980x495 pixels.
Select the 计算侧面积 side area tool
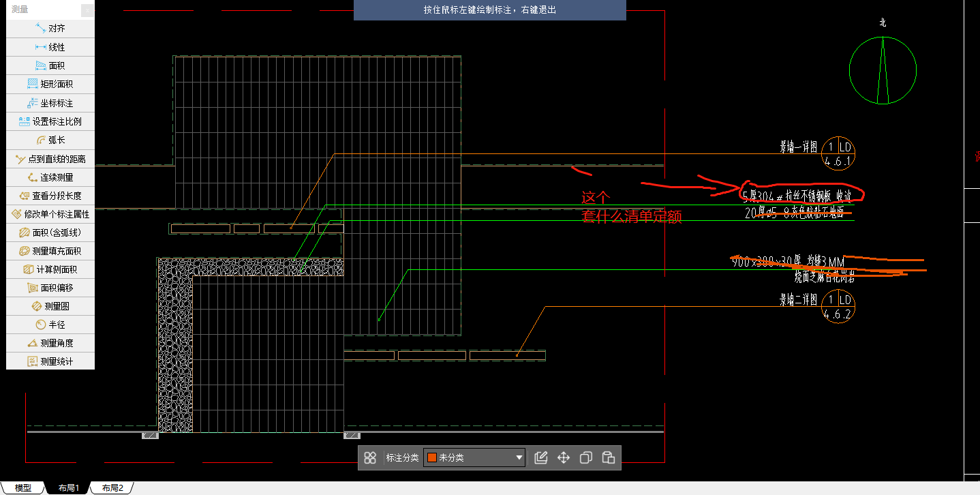[50, 269]
